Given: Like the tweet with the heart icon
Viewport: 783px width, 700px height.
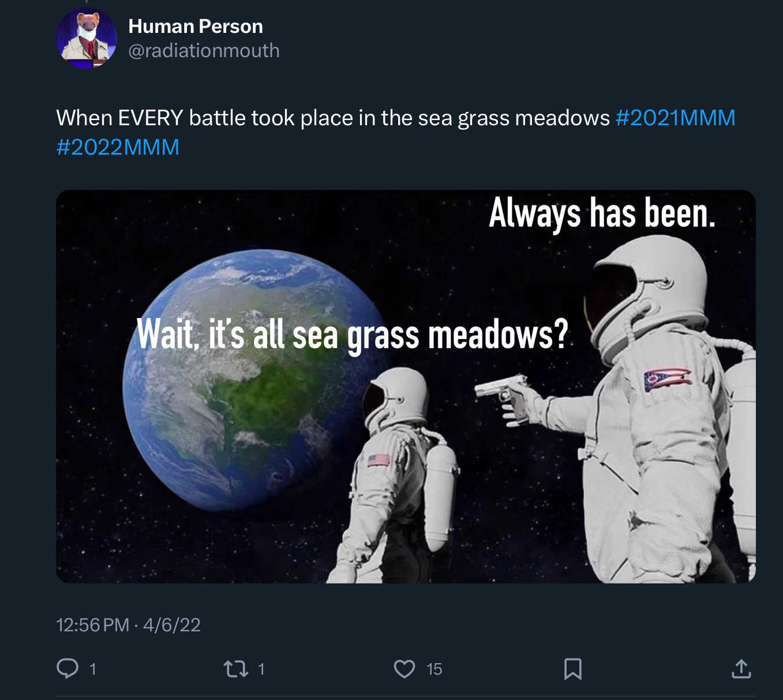Looking at the screenshot, I should (404, 669).
